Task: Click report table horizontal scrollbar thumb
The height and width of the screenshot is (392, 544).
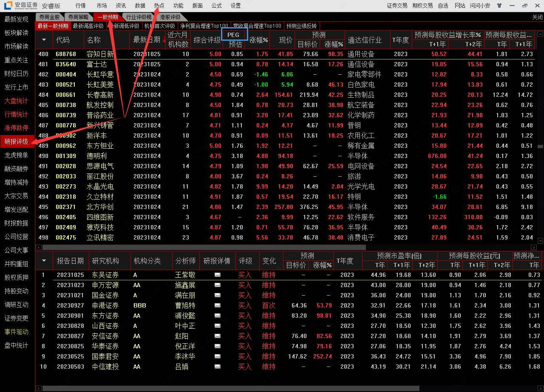Action: 231,388
